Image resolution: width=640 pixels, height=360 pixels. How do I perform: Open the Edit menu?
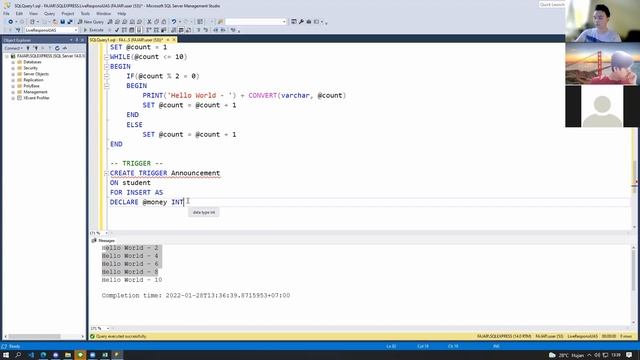tap(19, 13)
